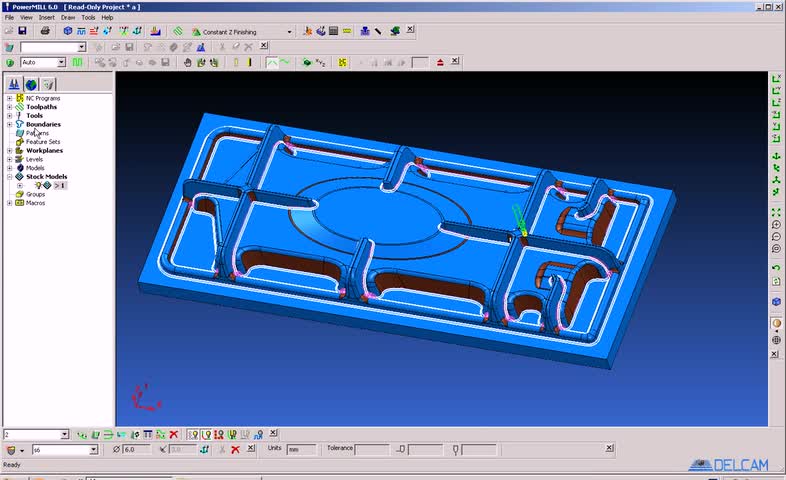
Task: Open the View menu
Action: click(26, 18)
